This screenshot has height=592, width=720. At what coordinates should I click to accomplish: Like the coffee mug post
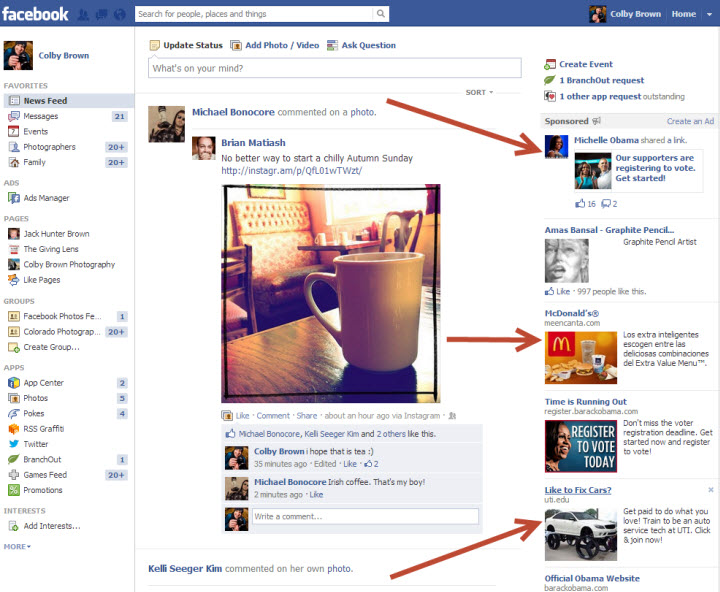(242, 416)
